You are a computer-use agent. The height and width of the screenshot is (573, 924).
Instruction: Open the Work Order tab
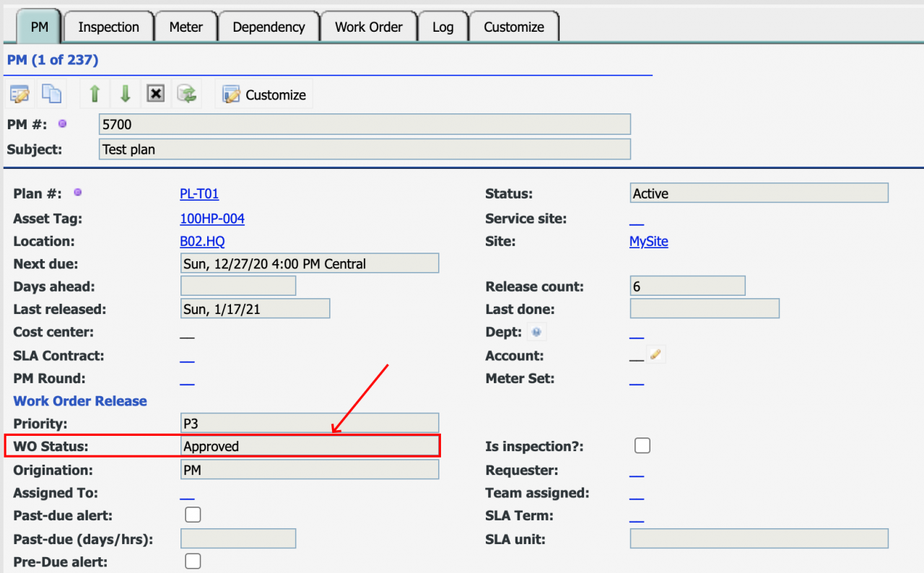tap(368, 27)
